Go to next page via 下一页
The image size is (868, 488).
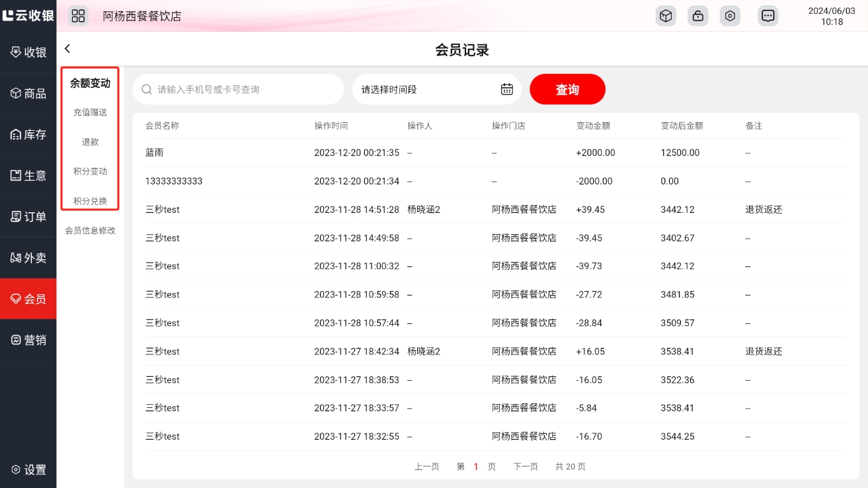(x=526, y=466)
